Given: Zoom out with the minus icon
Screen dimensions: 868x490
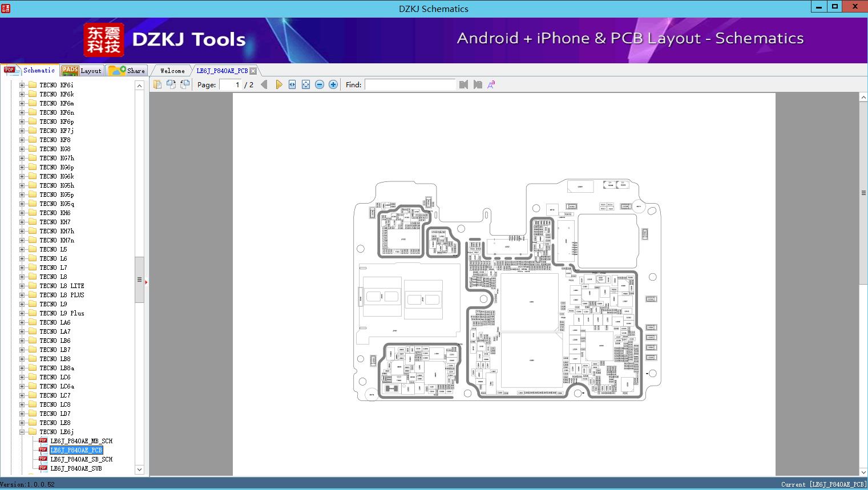Looking at the screenshot, I should coord(320,84).
